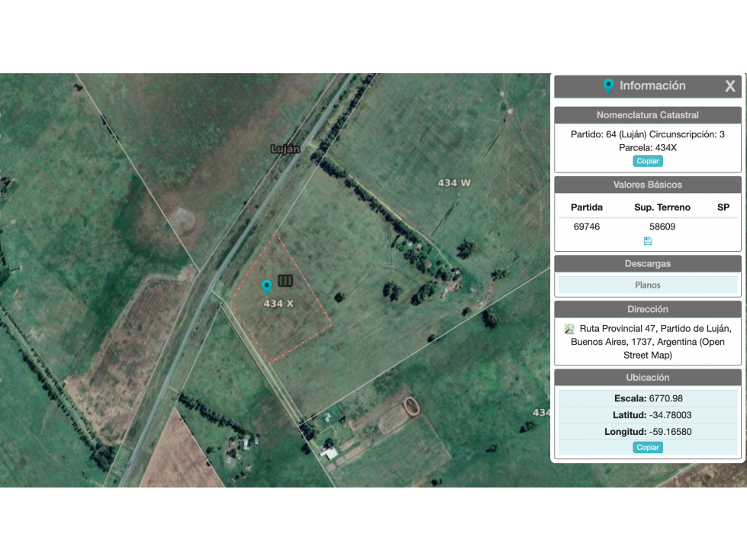The width and height of the screenshot is (747, 560).
Task: Click the Parcela: 434X text
Action: pos(648,147)
